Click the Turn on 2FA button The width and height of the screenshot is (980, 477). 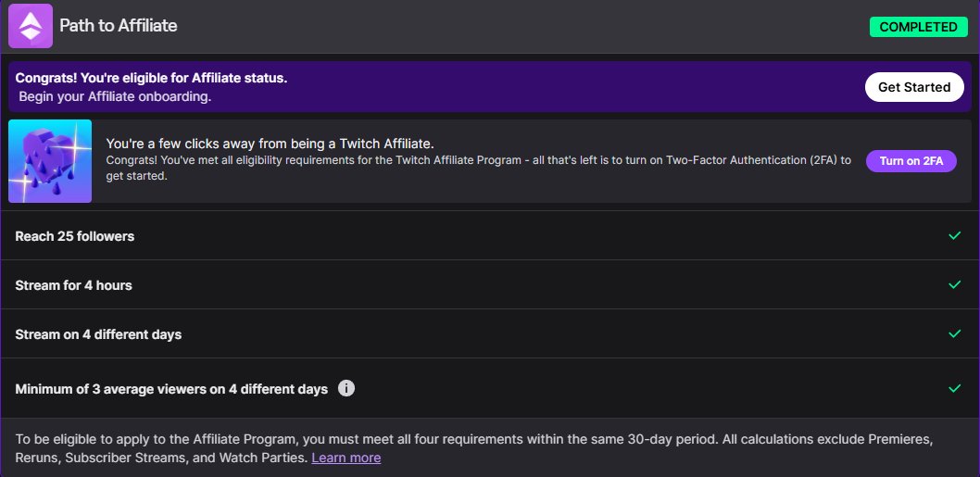(x=911, y=160)
